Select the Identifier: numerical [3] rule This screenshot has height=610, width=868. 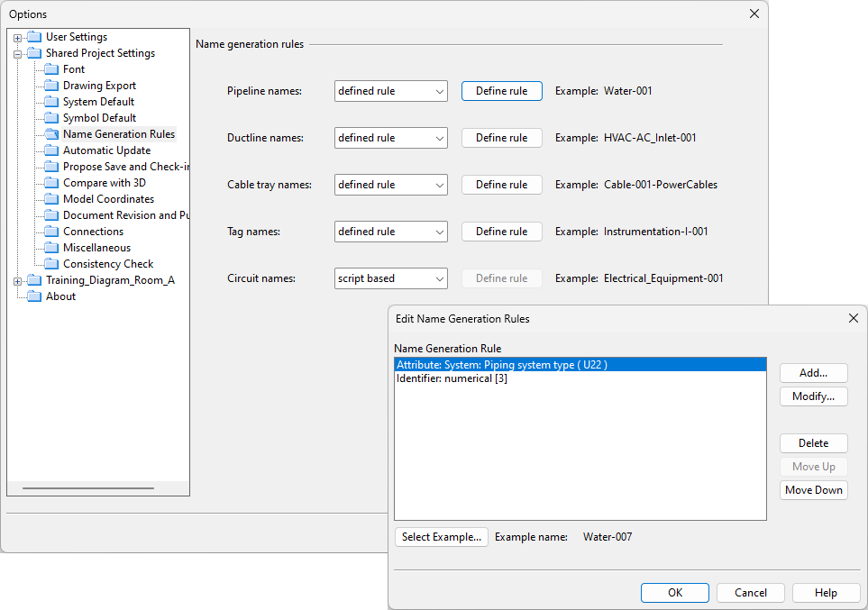(x=452, y=379)
